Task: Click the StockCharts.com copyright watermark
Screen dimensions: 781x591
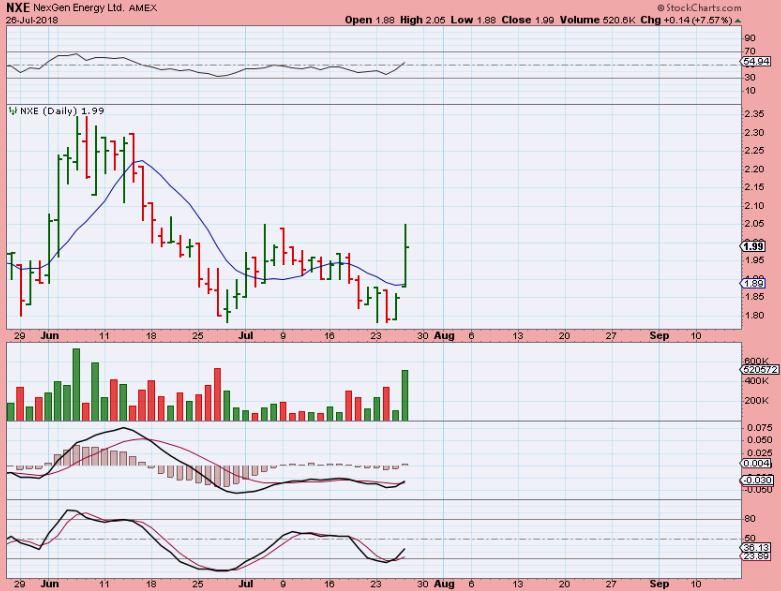Action: click(x=699, y=7)
